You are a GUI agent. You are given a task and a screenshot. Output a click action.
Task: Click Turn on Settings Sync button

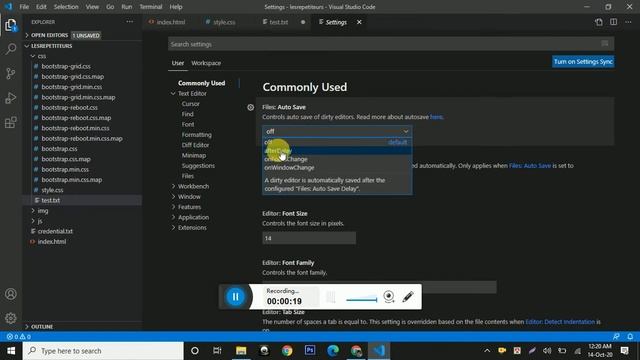583,62
